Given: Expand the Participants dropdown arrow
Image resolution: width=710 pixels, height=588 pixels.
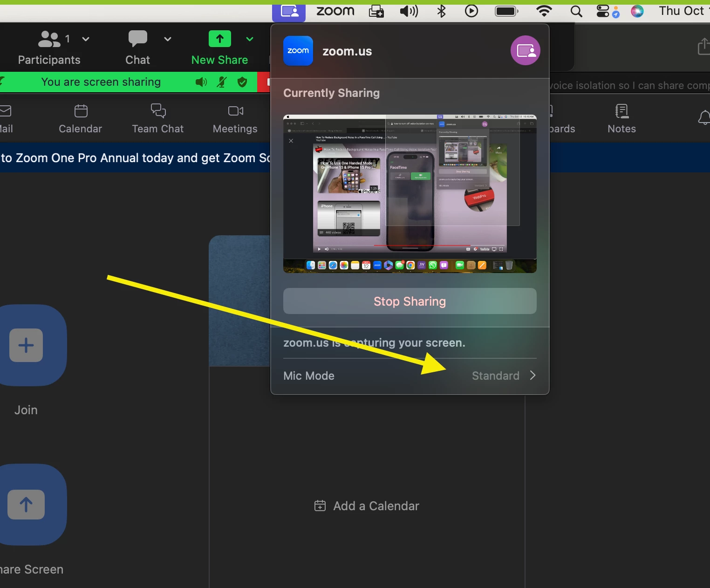Looking at the screenshot, I should pos(86,39).
